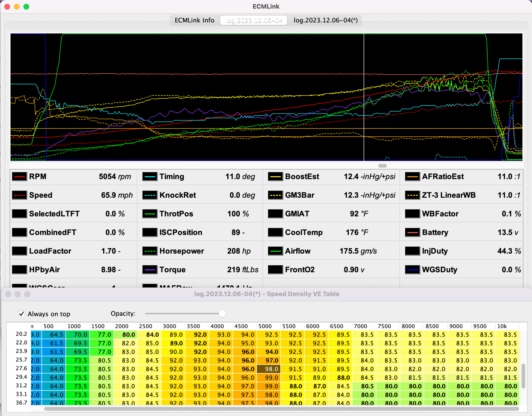This screenshot has height=416, width=532.
Task: Click the Speed dashed red color swatch
Action: tap(19, 195)
